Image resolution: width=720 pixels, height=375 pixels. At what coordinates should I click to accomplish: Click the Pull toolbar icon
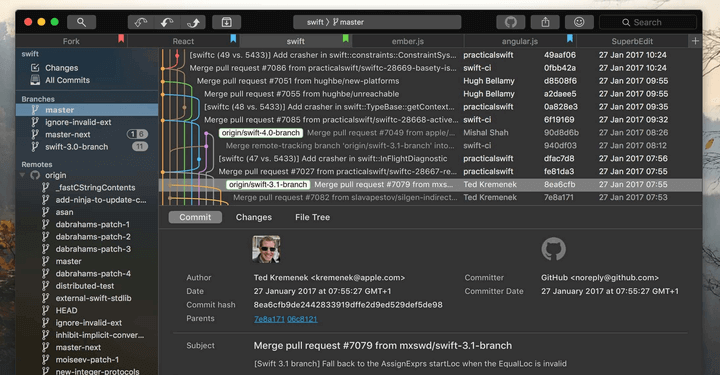click(x=167, y=22)
